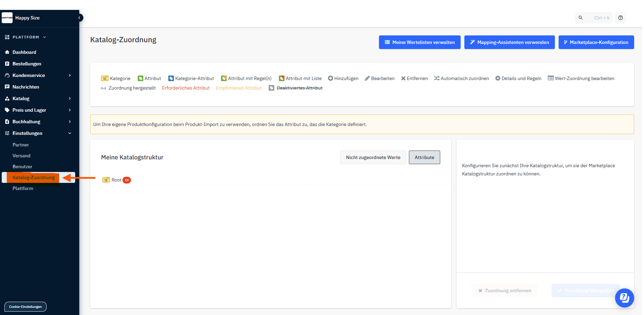Collapse the sidebar with the arrow button
The width and height of the screenshot is (644, 315).
[x=80, y=18]
